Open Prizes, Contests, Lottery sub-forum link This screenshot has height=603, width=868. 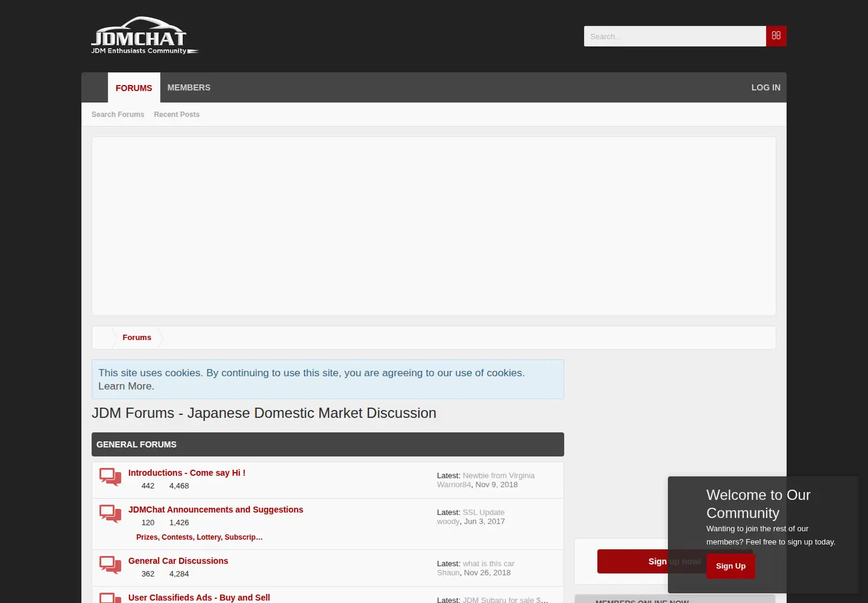tap(200, 537)
